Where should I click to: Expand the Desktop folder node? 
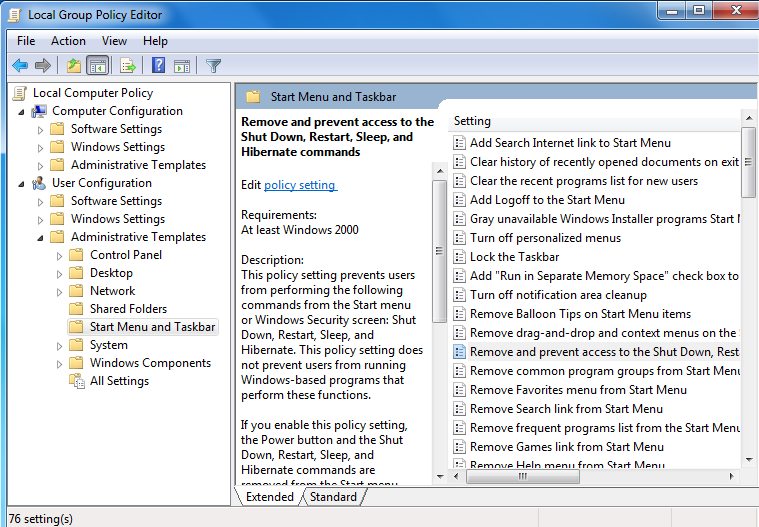[x=60, y=273]
